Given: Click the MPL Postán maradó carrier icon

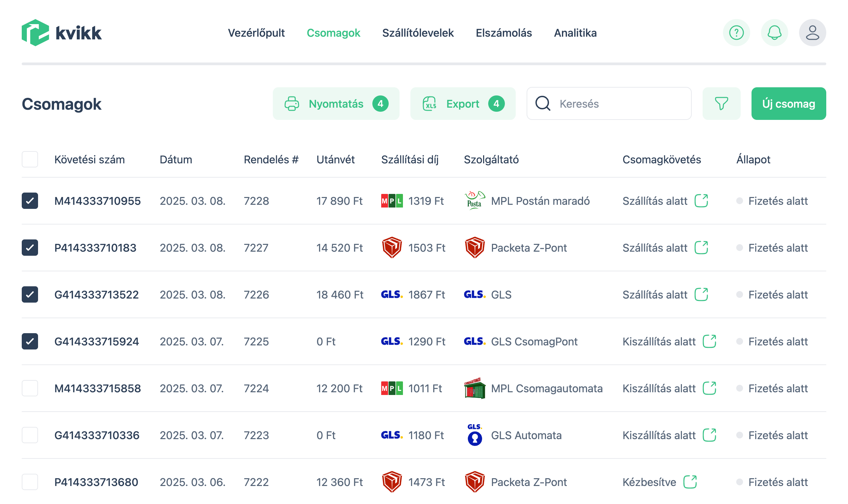Looking at the screenshot, I should [474, 201].
